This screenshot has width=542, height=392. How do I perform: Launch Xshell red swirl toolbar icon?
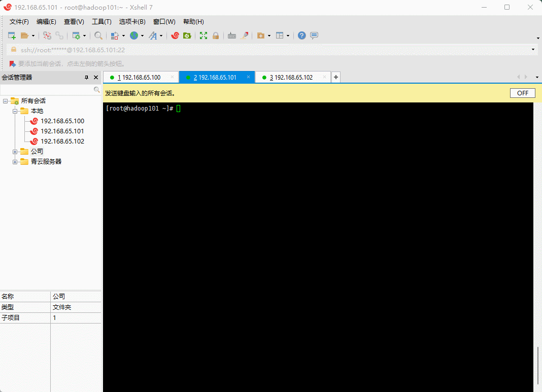tap(175, 35)
